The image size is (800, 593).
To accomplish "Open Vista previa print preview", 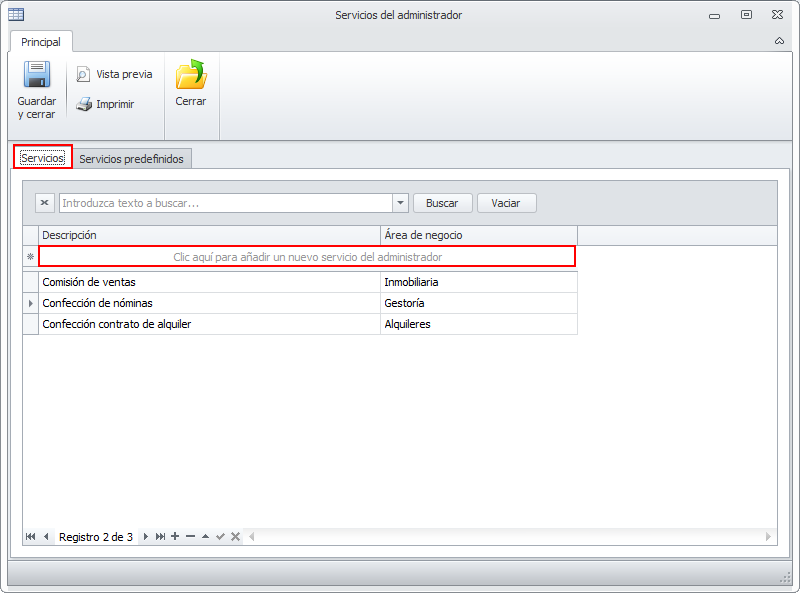I will [x=114, y=75].
